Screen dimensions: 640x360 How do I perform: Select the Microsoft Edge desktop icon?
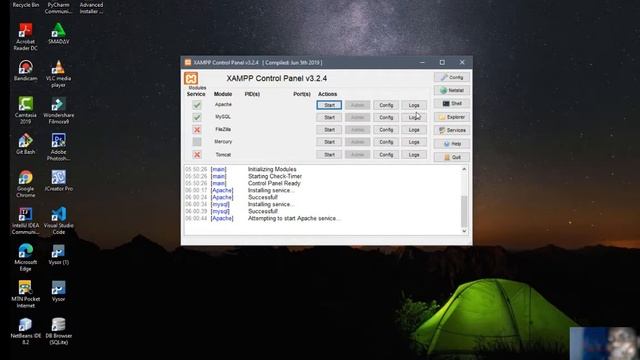(x=25, y=258)
